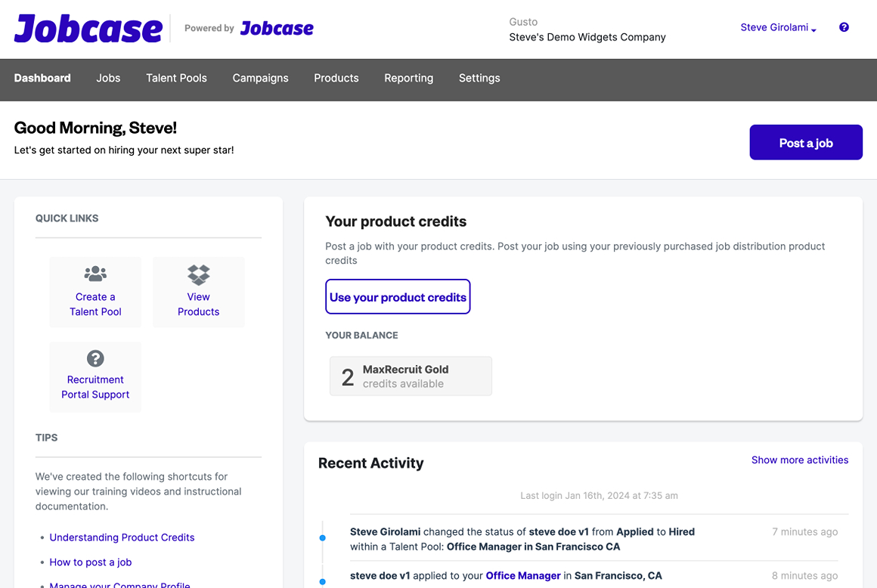
Task: Open the Campaigns navigation item
Action: coord(260,79)
